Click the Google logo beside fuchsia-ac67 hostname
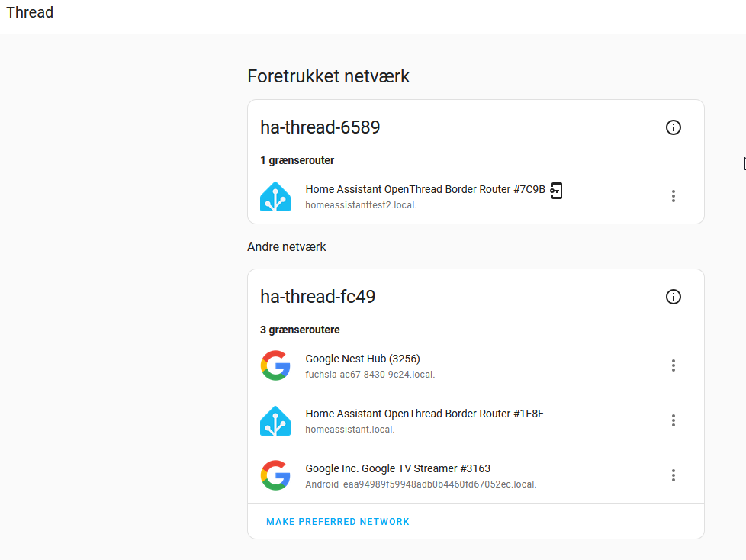The width and height of the screenshot is (746, 560). point(275,365)
